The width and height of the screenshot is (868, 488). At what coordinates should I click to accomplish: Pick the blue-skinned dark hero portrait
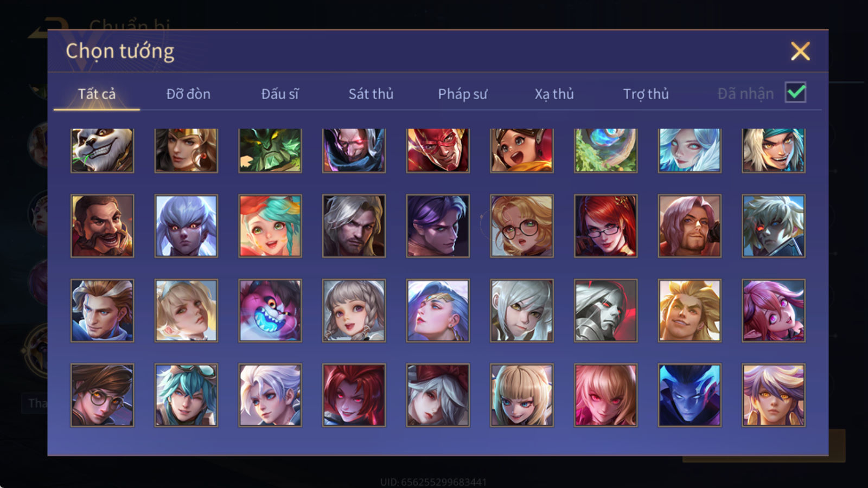[690, 395]
